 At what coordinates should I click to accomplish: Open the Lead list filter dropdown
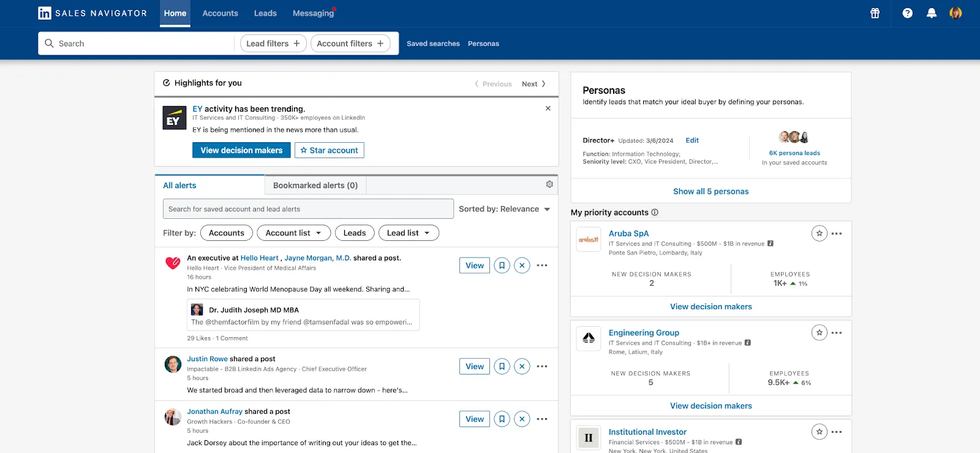point(409,233)
